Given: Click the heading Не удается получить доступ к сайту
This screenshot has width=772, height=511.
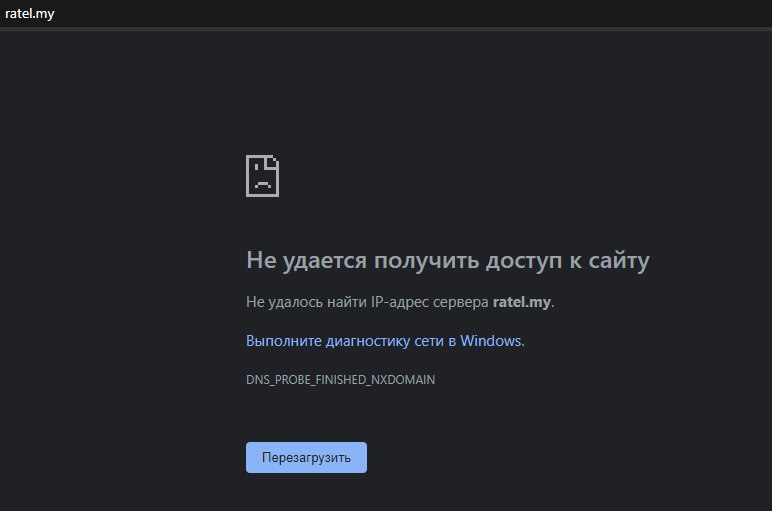Looking at the screenshot, I should (448, 261).
